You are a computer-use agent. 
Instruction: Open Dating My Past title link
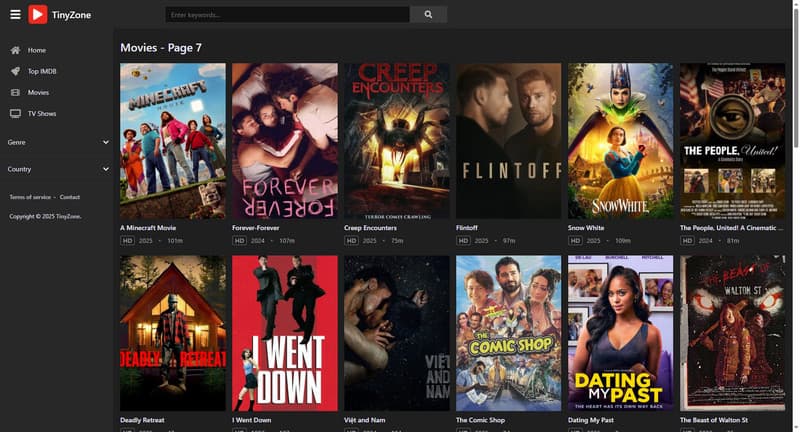[x=591, y=420]
